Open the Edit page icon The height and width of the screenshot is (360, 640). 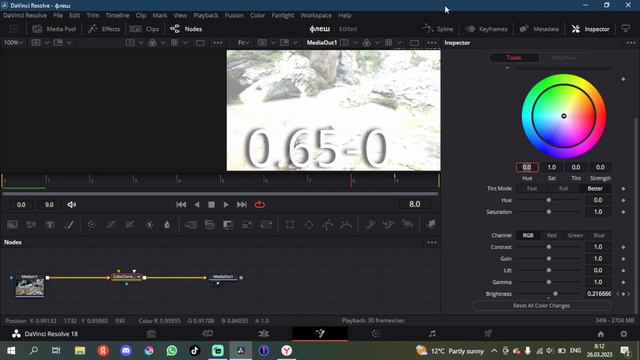pos(264,333)
